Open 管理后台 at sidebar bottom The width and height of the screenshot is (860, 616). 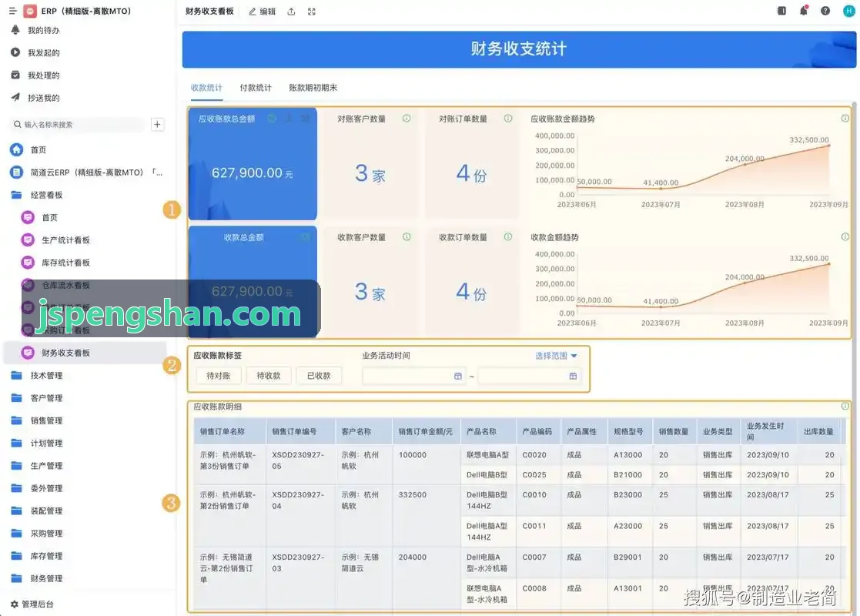[x=32, y=604]
